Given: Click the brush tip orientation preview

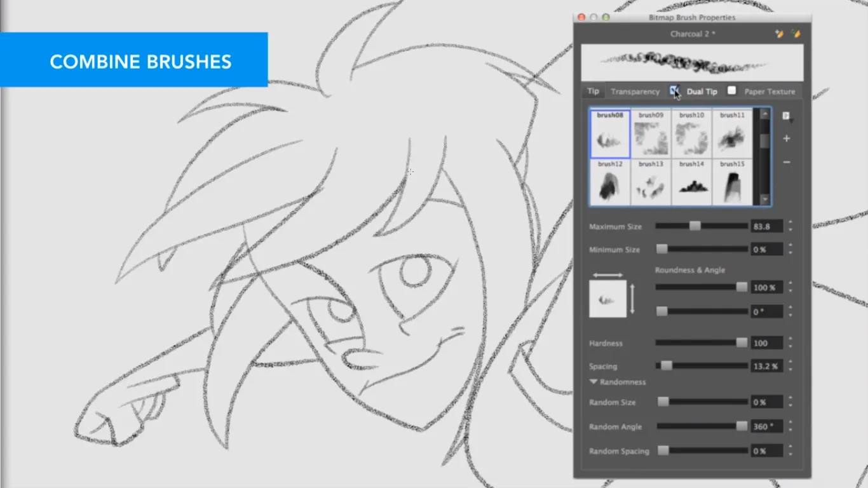Looking at the screenshot, I should click(x=609, y=297).
